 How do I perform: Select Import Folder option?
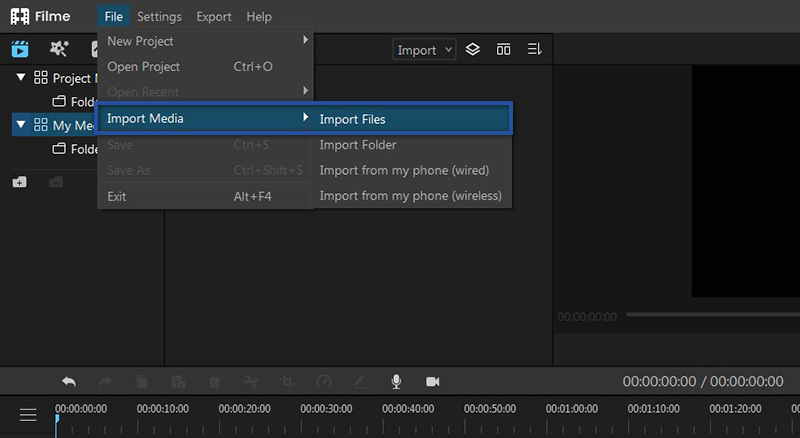(358, 145)
